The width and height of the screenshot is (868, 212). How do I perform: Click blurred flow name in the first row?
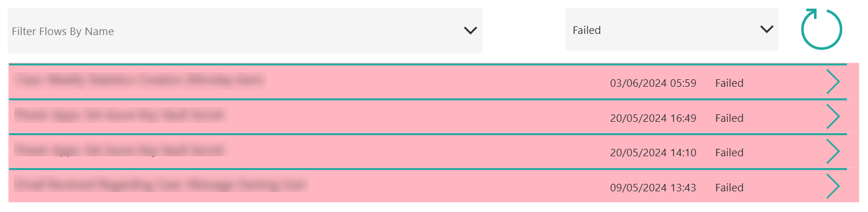(x=140, y=80)
